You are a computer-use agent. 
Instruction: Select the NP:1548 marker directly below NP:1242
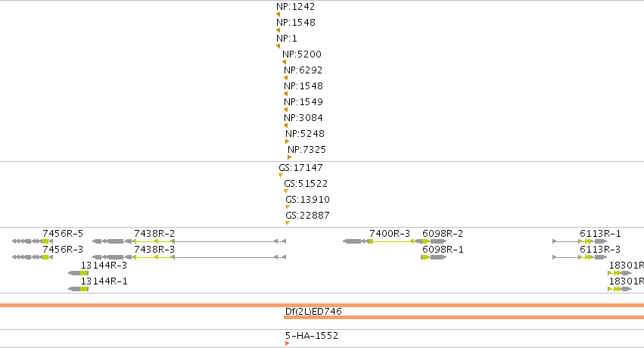pyautogui.click(x=278, y=30)
